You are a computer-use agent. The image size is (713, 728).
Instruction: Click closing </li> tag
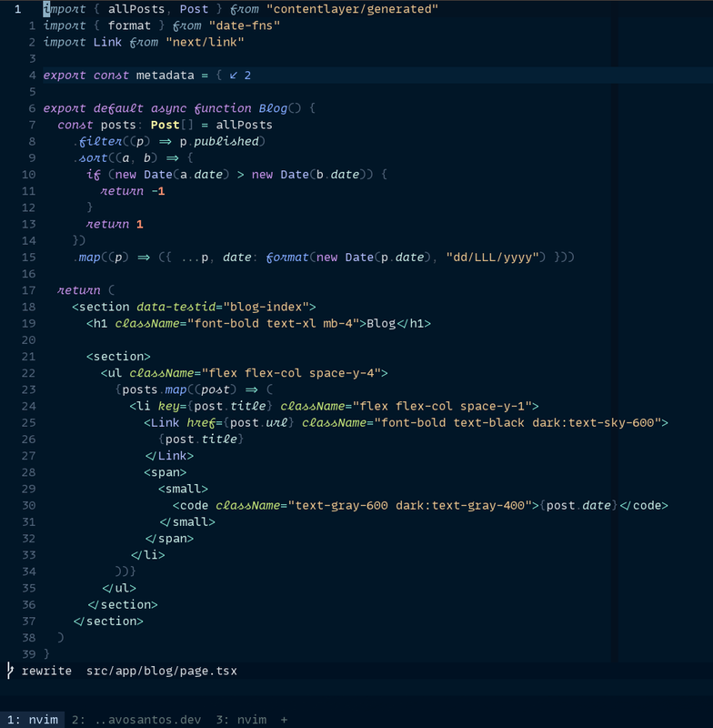click(x=147, y=555)
